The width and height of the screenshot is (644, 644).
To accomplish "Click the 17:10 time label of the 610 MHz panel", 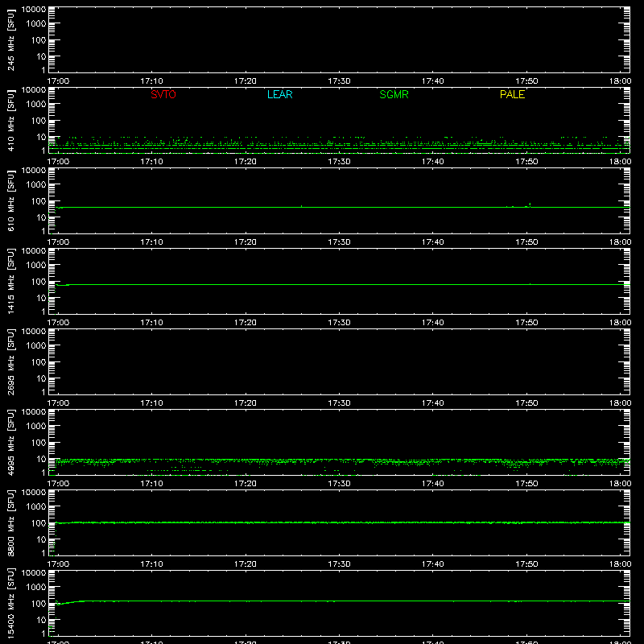I will [151, 242].
